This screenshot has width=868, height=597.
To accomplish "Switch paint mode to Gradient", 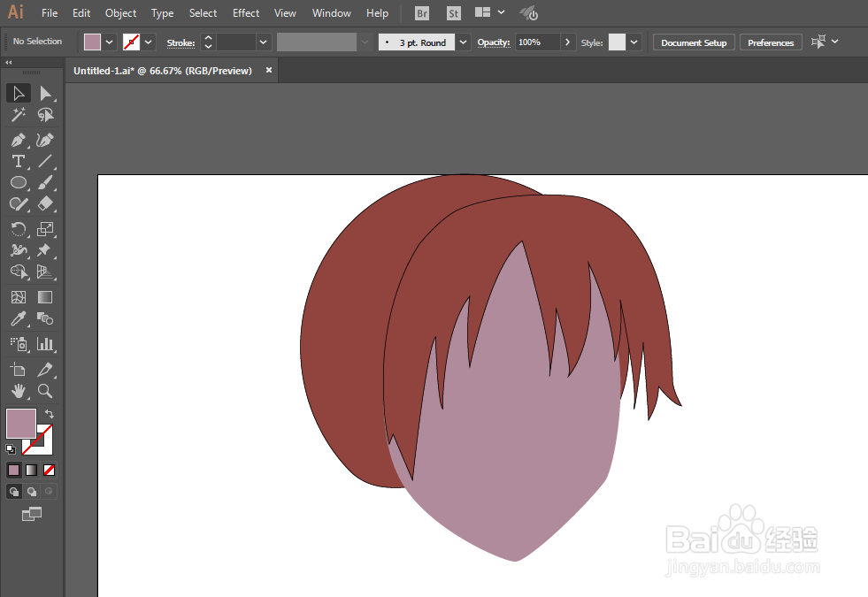I will click(32, 471).
